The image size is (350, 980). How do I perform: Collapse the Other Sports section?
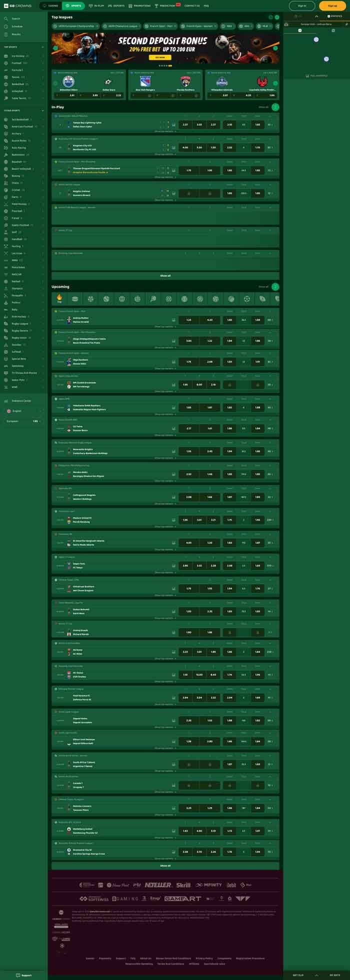(42, 110)
